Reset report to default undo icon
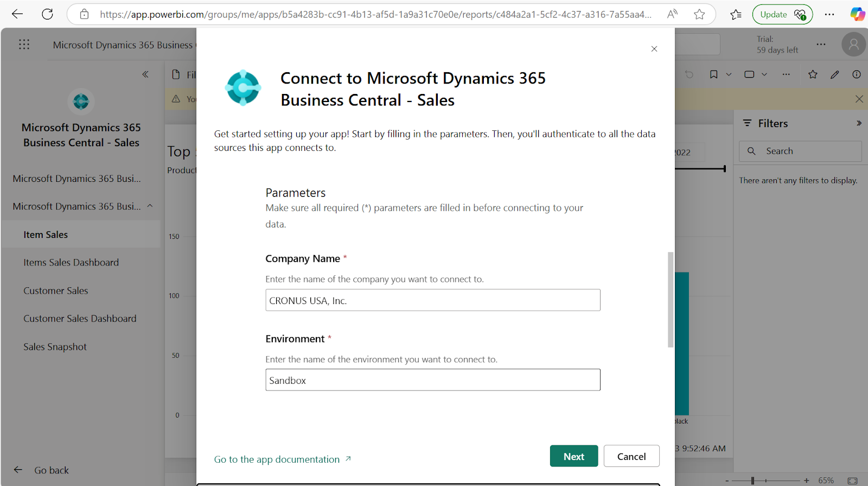Image resolution: width=868 pixels, height=486 pixels. pos(689,74)
